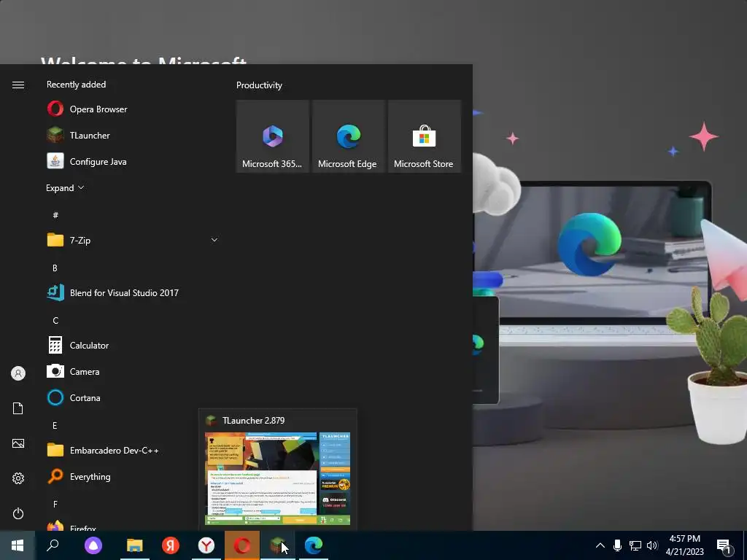Click TLauncher taskbar icon
The height and width of the screenshot is (560, 747).
(278, 545)
